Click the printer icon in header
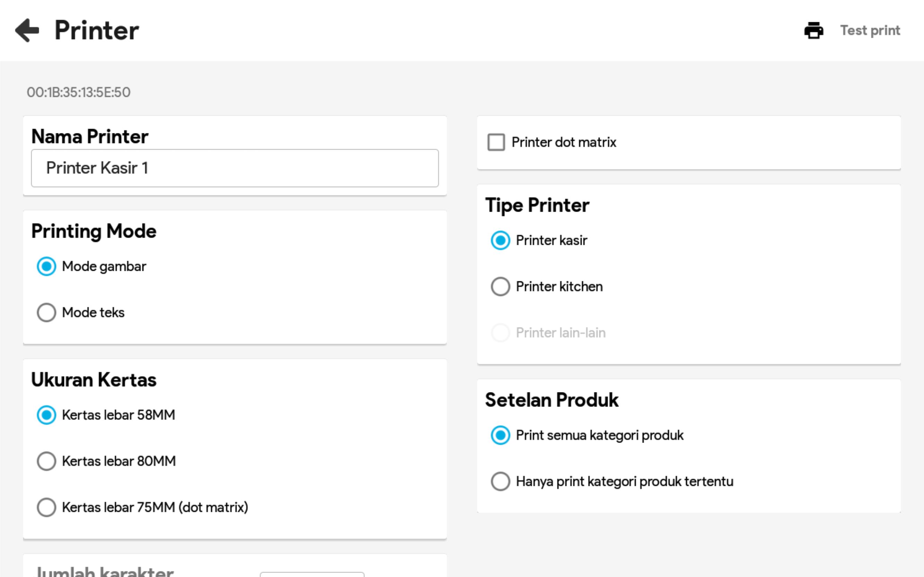 click(x=813, y=30)
